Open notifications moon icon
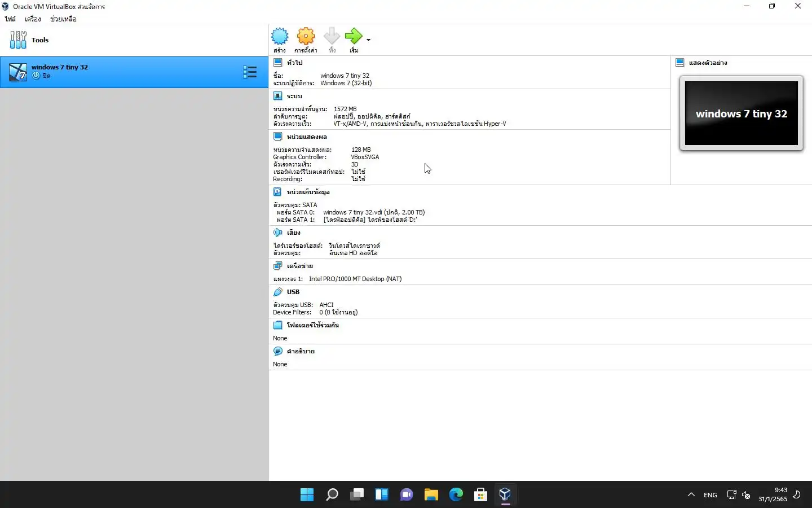Viewport: 812px width, 508px height. (797, 494)
